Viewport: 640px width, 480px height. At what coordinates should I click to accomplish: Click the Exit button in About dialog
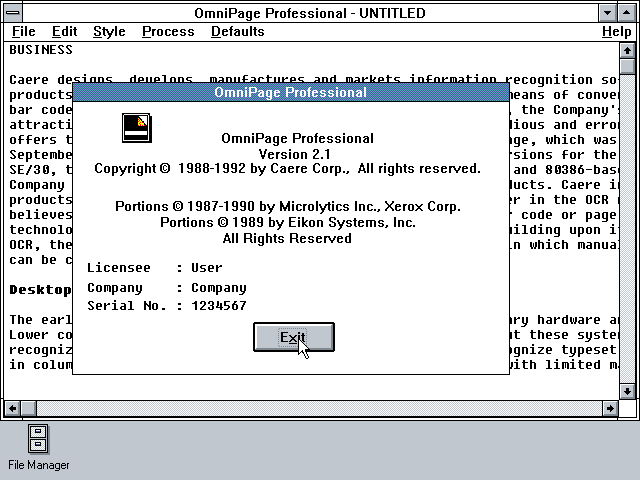[x=294, y=337]
